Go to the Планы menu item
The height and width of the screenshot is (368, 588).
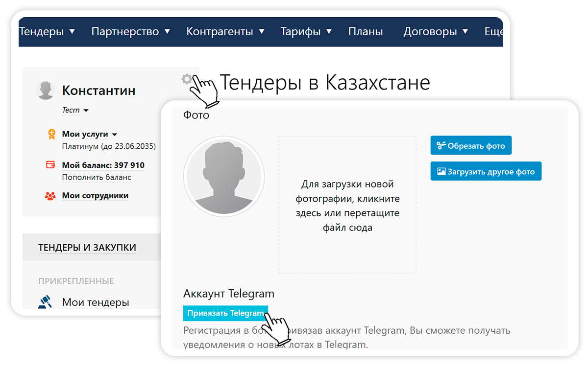tap(366, 32)
